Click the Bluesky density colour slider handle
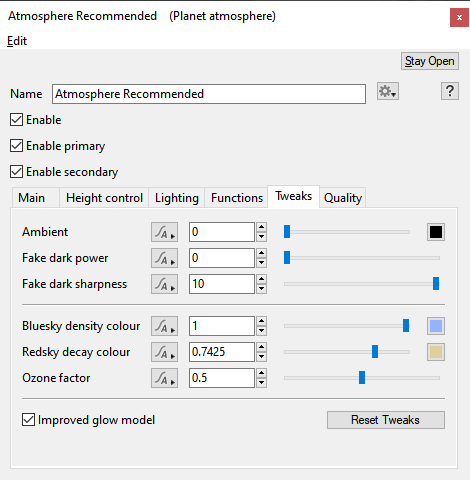Viewport: 470px width, 480px height. [x=406, y=326]
